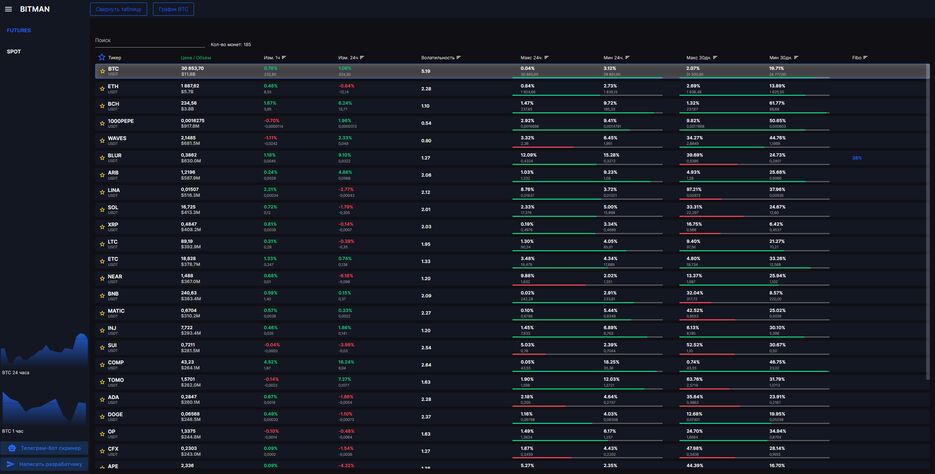The image size is (935, 474).
Task: Open the hamburger menu next to BITMAN
Action: point(8,10)
